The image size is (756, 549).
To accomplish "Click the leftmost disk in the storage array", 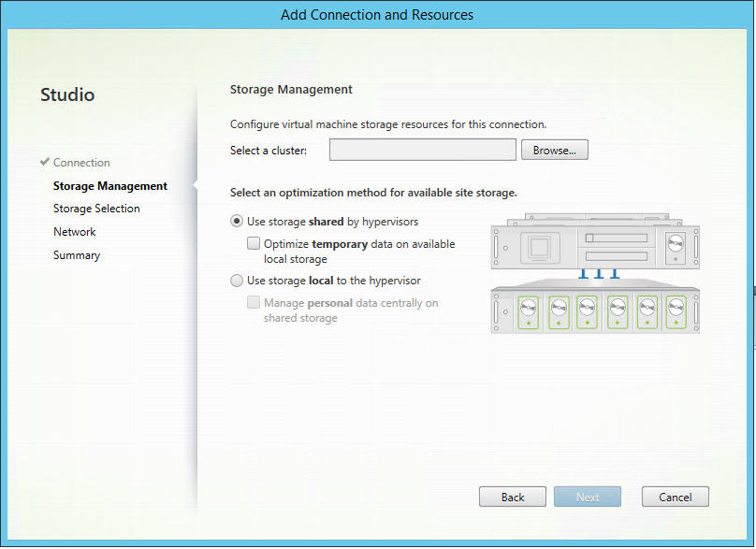I will 529,307.
